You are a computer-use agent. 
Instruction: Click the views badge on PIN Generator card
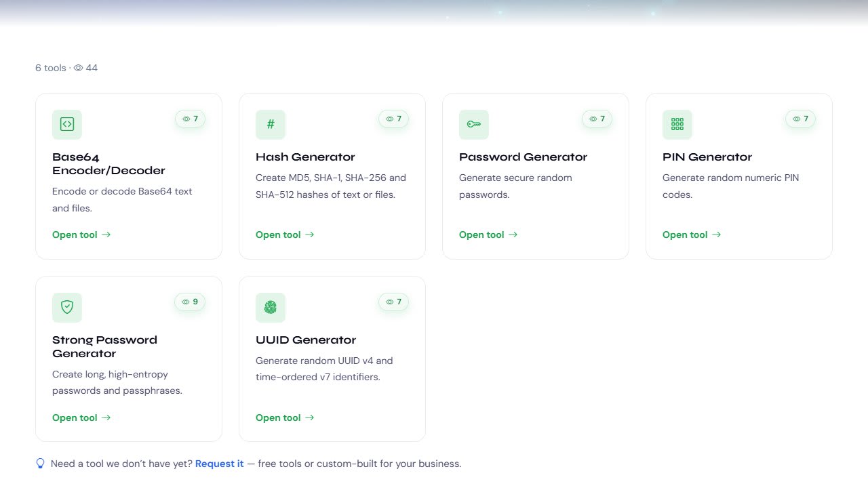pos(800,119)
